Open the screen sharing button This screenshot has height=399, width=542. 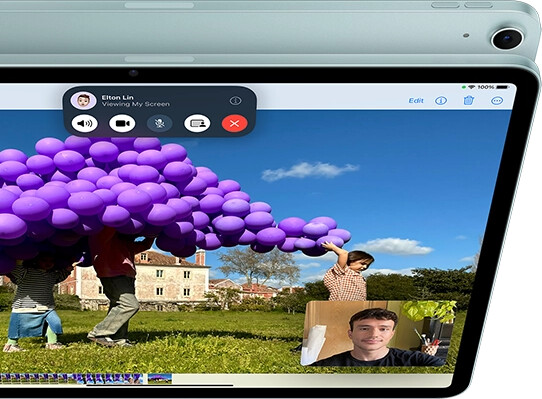(x=197, y=123)
